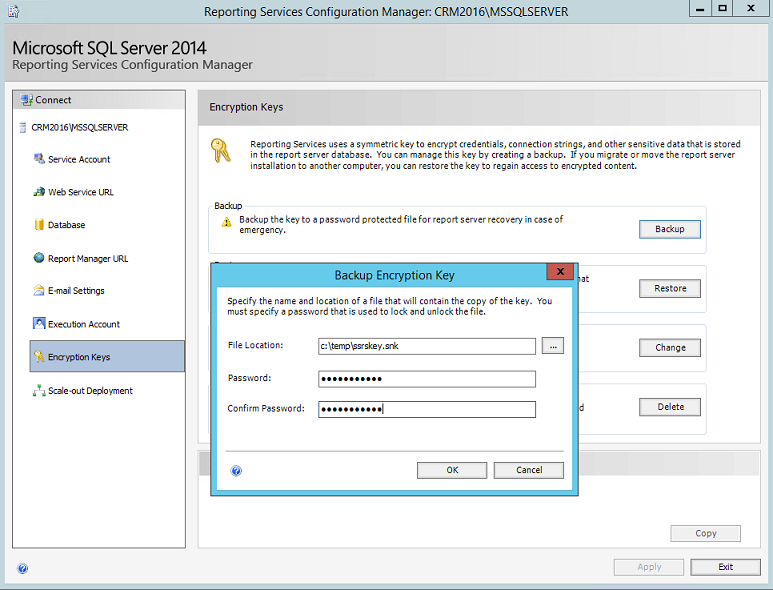Click the CRM2016\MSSQLSERVER server icon

point(22,128)
